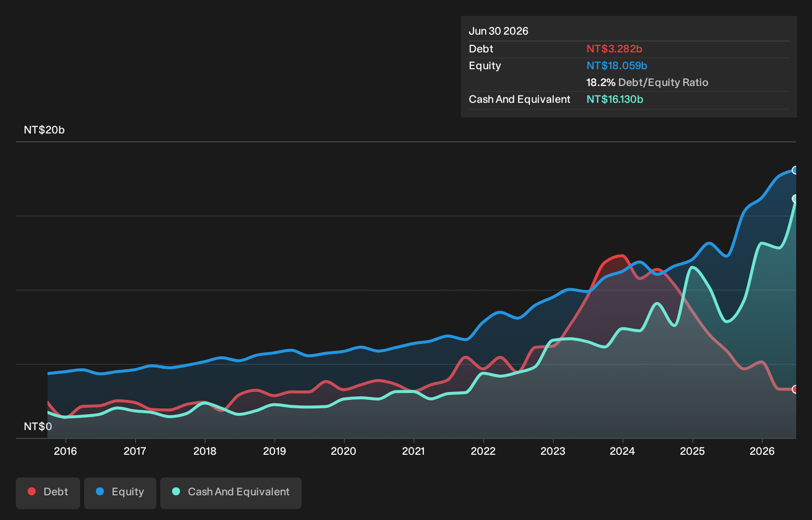Click the red Debt legend dot
The height and width of the screenshot is (520, 812).
tap(32, 491)
